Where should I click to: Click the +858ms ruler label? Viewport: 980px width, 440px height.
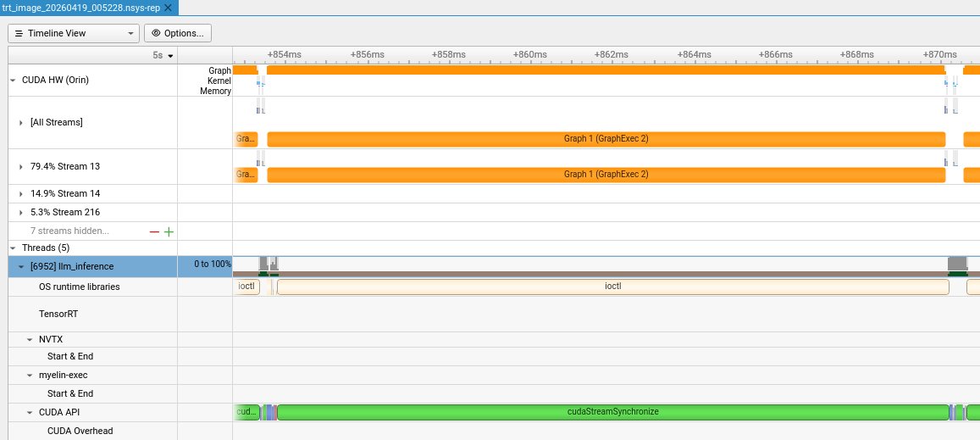point(448,54)
